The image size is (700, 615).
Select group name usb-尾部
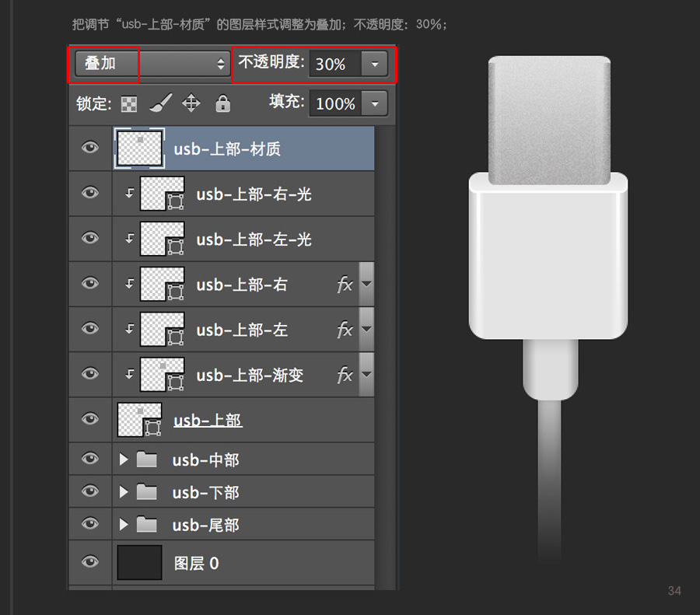(206, 526)
